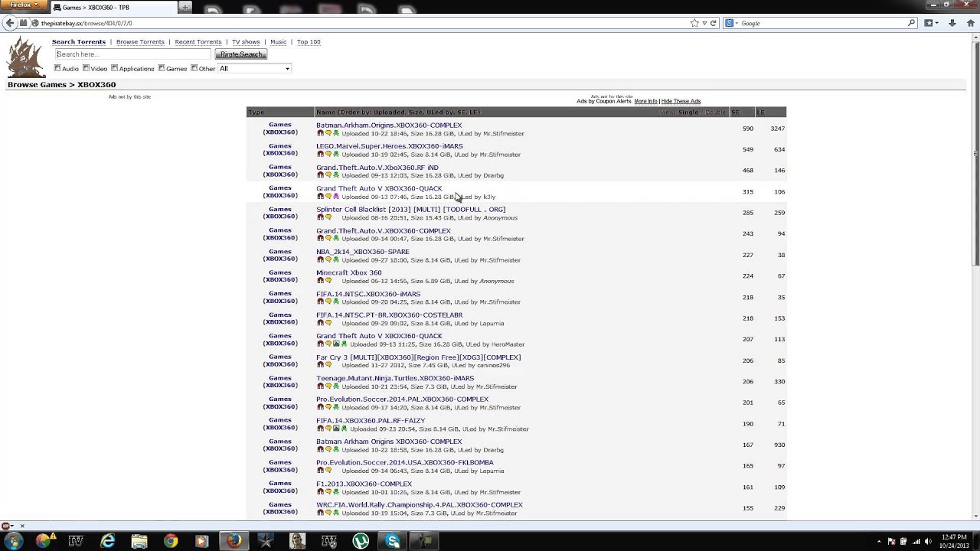This screenshot has width=980, height=551.
Task: Open the bookmarks menu toolbar icon
Action: pyautogui.click(x=930, y=23)
